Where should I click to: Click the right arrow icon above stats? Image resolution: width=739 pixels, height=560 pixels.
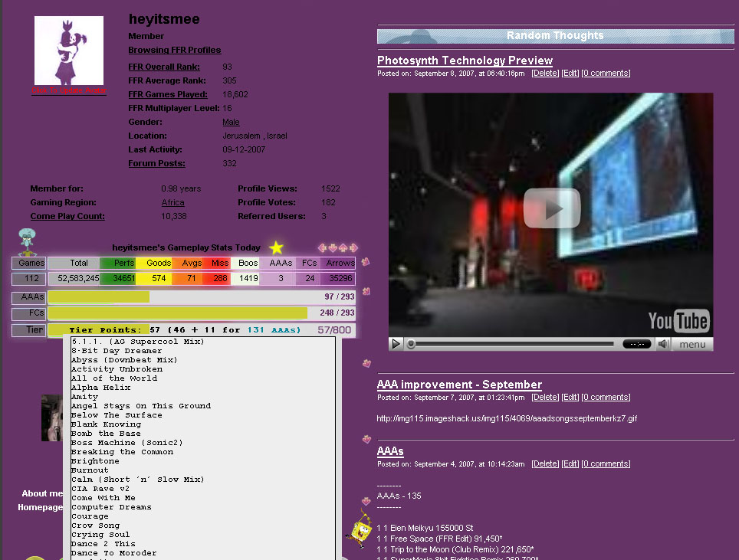coord(353,247)
